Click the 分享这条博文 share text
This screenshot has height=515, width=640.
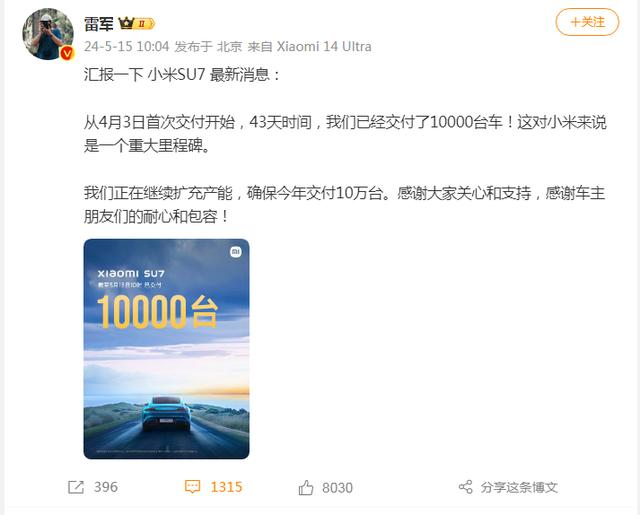point(519,487)
